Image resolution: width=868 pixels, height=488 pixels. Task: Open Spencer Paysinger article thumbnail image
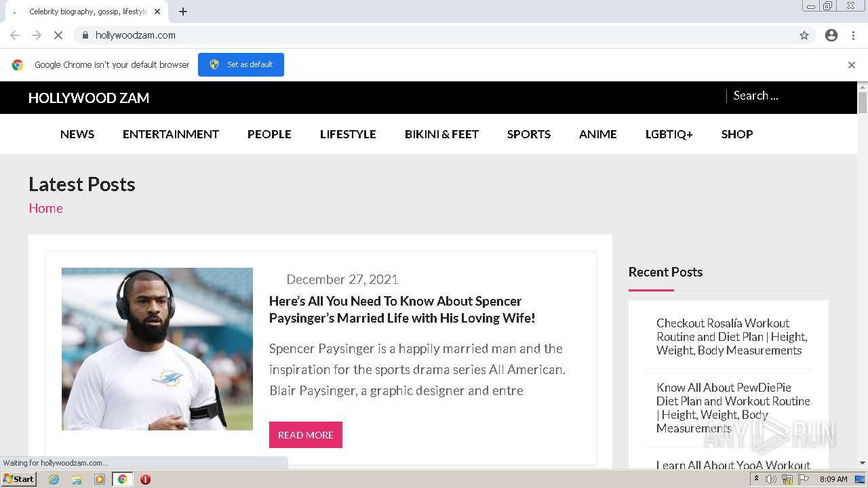(x=157, y=349)
